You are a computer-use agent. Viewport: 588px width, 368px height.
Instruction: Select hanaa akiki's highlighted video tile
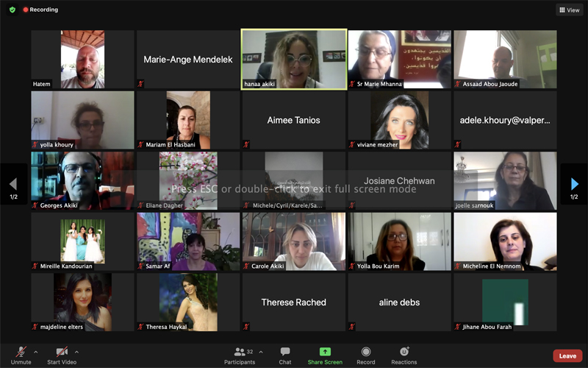pyautogui.click(x=294, y=59)
